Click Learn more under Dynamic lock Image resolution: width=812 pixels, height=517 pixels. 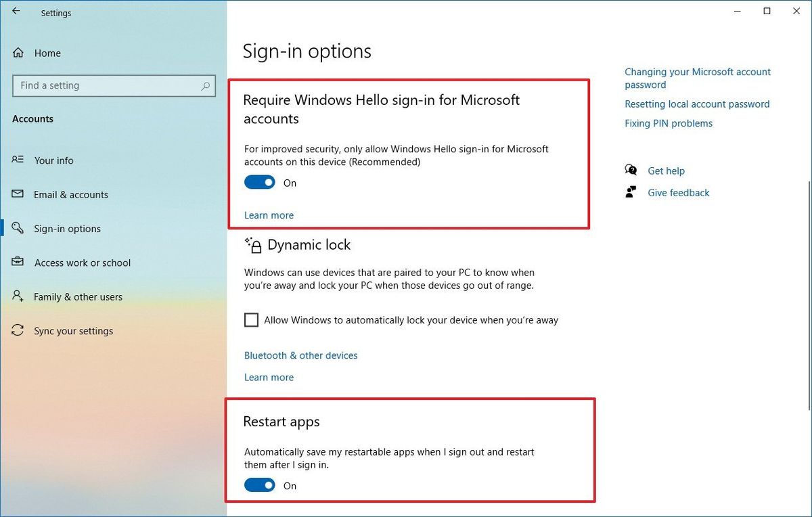coord(269,377)
